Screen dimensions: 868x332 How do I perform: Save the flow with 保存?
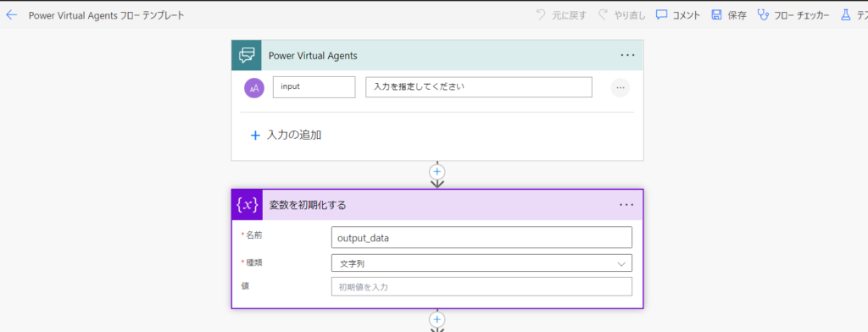(x=728, y=15)
